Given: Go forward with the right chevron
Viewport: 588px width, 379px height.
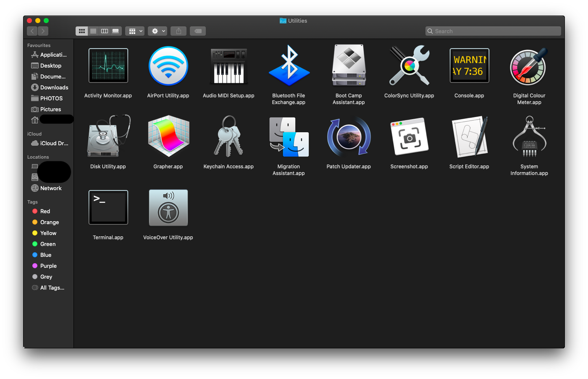Looking at the screenshot, I should click(43, 31).
